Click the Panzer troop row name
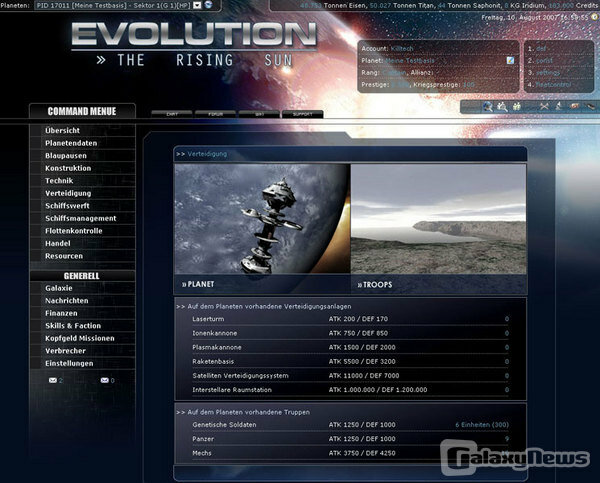The width and height of the screenshot is (600, 483). (203, 439)
